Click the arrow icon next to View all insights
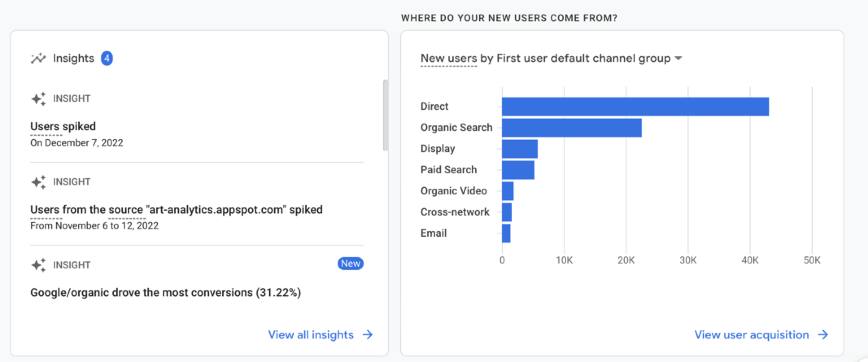 [x=367, y=335]
